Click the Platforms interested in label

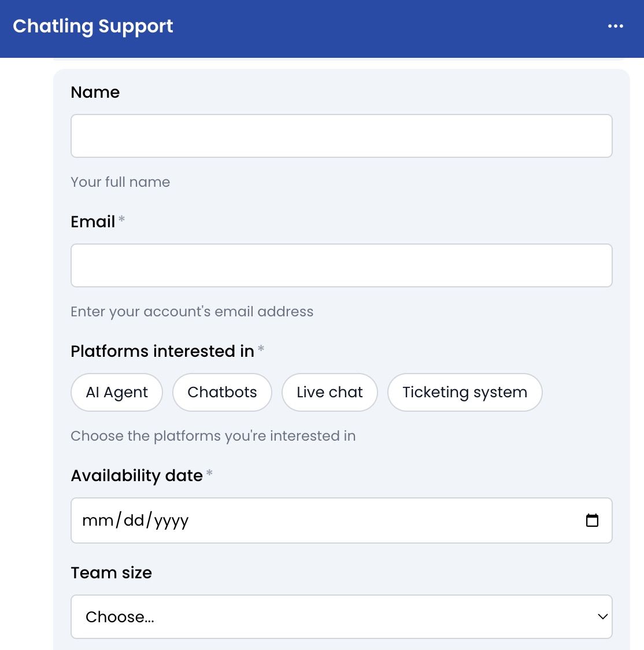162,352
